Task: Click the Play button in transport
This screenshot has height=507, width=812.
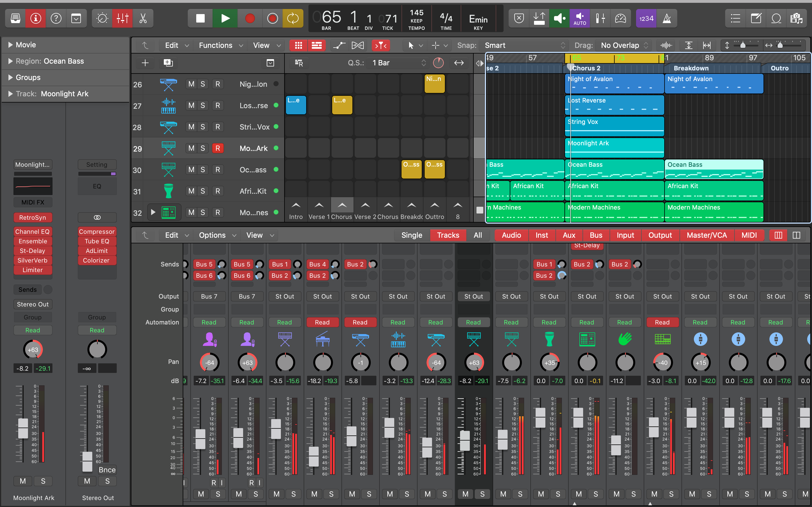Action: click(226, 18)
